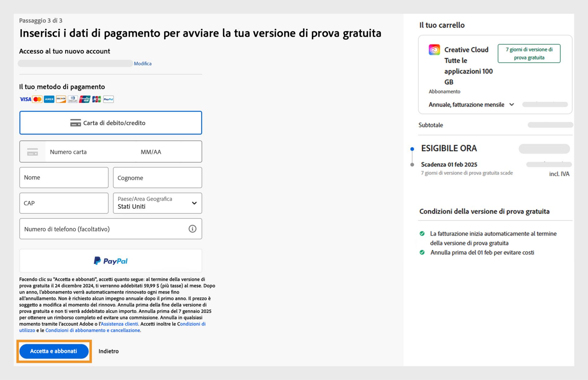Click green checkmark beside fatturazione condition

pyautogui.click(x=422, y=234)
